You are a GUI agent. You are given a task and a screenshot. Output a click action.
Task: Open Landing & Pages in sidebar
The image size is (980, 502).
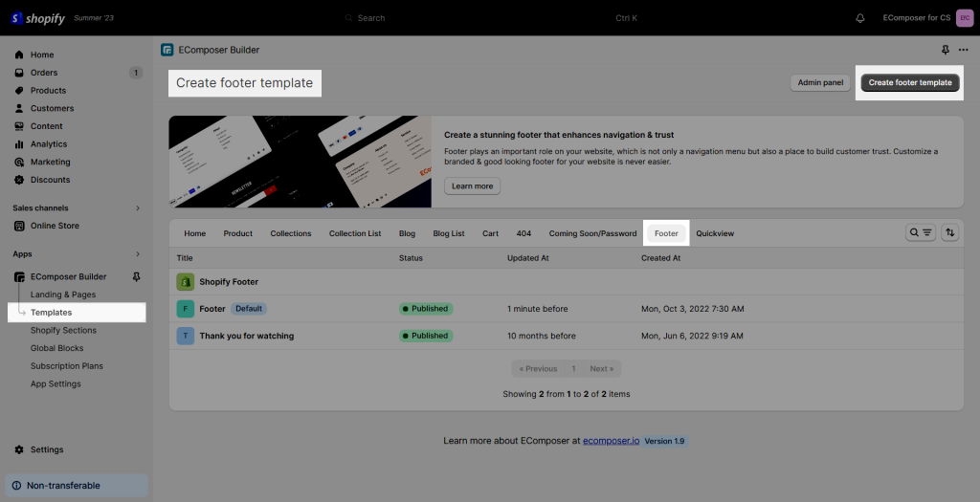pyautogui.click(x=63, y=295)
